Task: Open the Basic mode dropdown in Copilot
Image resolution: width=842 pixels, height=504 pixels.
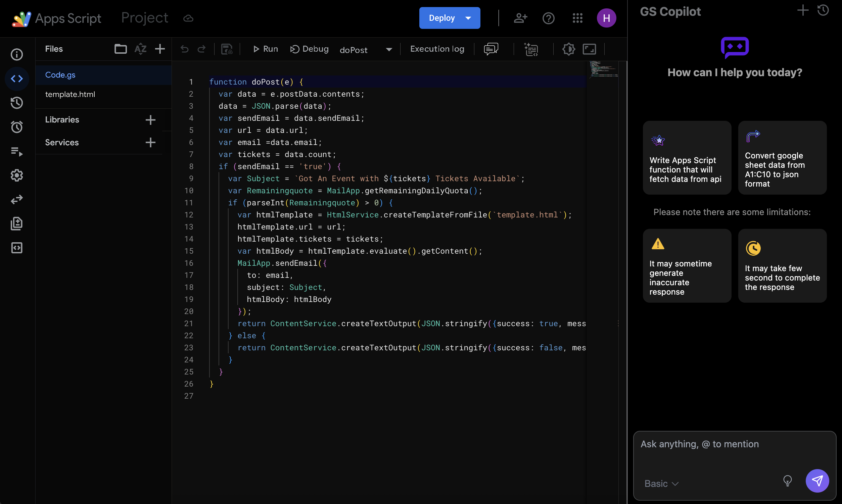Action: [662, 484]
